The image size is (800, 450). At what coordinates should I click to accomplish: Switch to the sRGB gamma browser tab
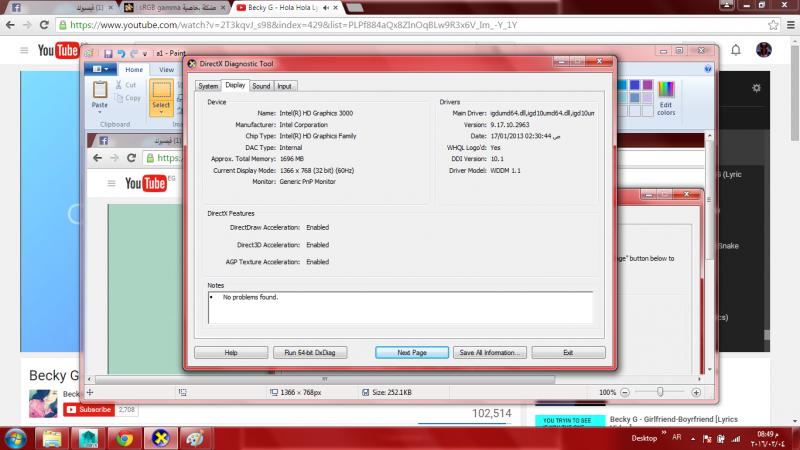[x=176, y=7]
